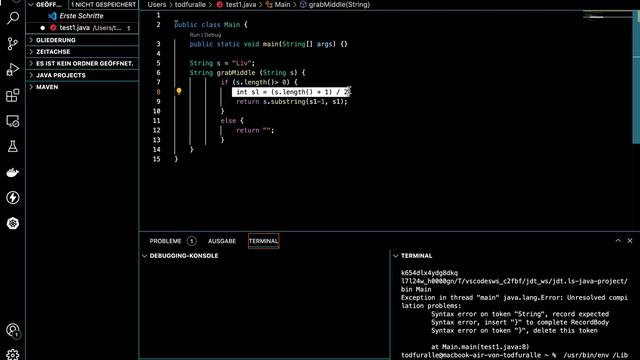Open the Kubernetes wheel view

(x=13, y=224)
